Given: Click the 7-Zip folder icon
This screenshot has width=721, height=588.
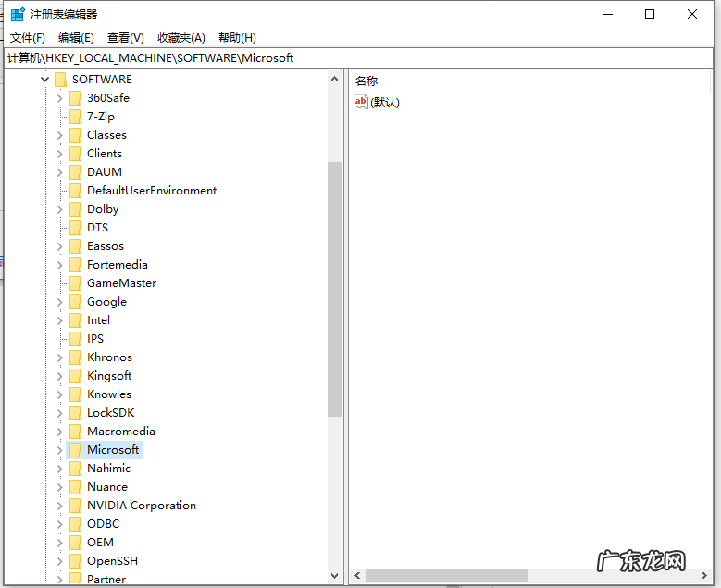Looking at the screenshot, I should click(75, 117).
